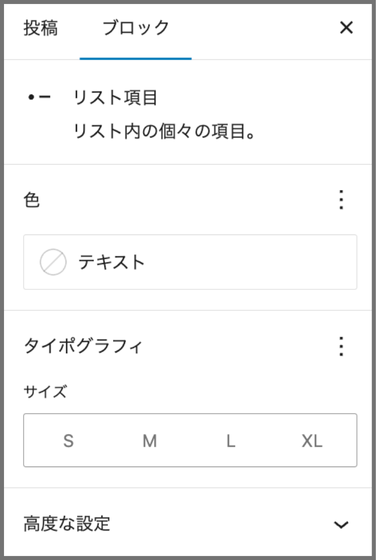The width and height of the screenshot is (376, 560).
Task: Click the chevron beside 高度な設定
Action: 341,525
